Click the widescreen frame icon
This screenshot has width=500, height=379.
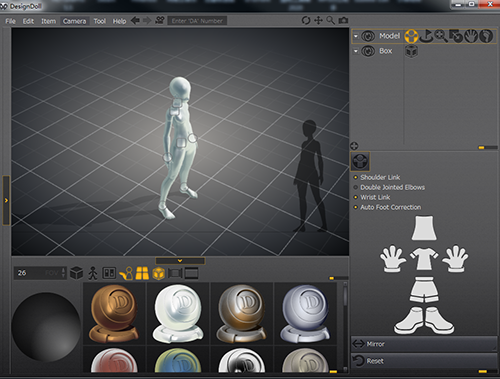point(191,273)
